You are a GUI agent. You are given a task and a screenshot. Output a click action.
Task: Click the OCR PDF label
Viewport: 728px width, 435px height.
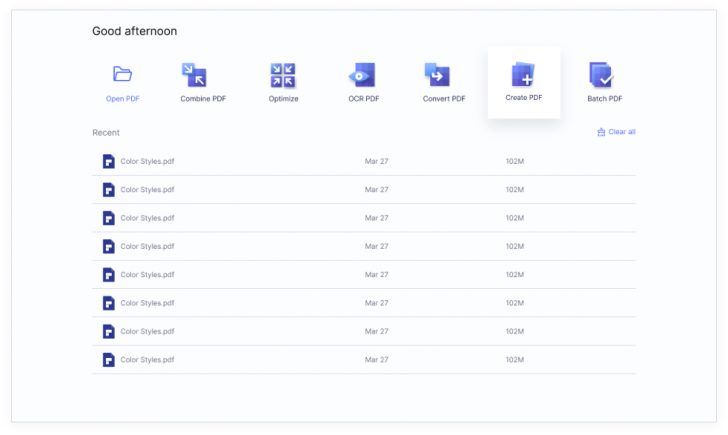click(x=364, y=98)
